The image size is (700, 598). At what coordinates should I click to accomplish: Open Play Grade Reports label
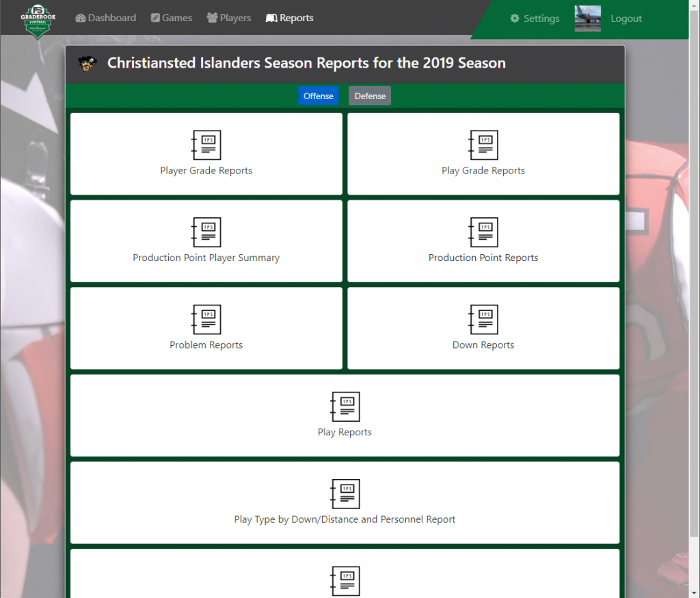[x=483, y=170]
